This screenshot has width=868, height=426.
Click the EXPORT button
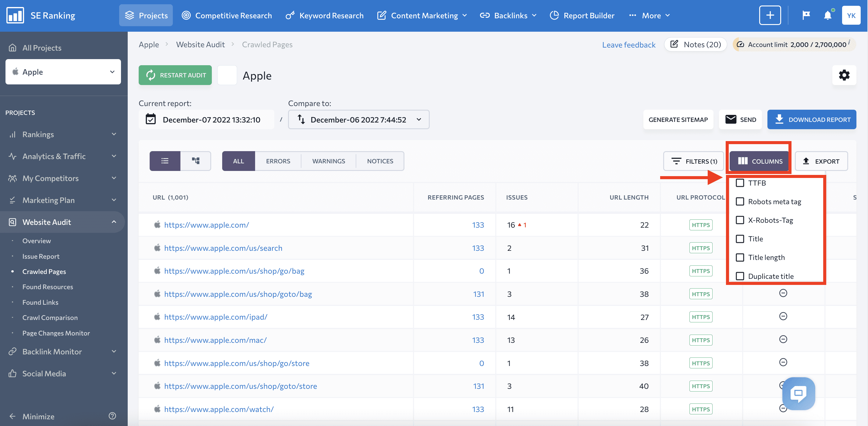click(821, 161)
